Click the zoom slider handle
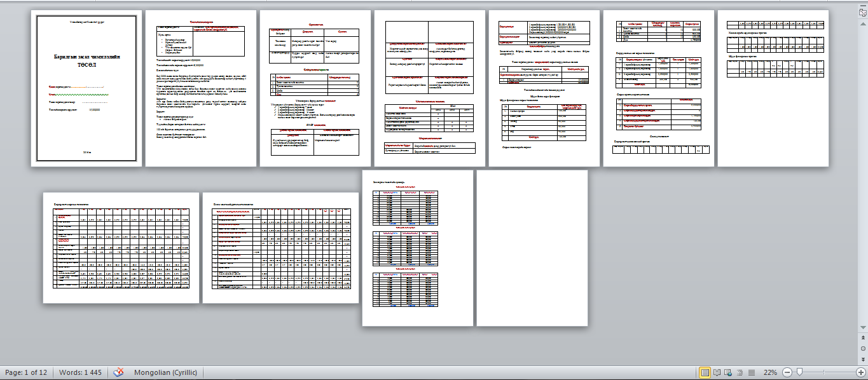This screenshot has height=380, width=868. tap(799, 372)
